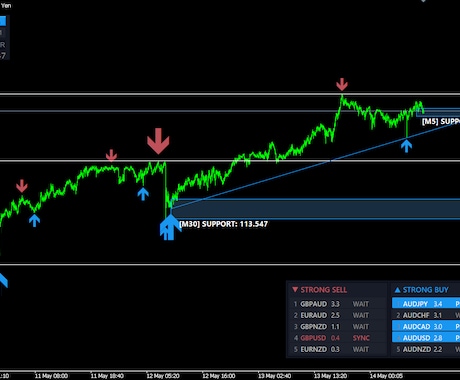
Task: Click the SYNC status beside GBPUSD
Action: pos(361,338)
